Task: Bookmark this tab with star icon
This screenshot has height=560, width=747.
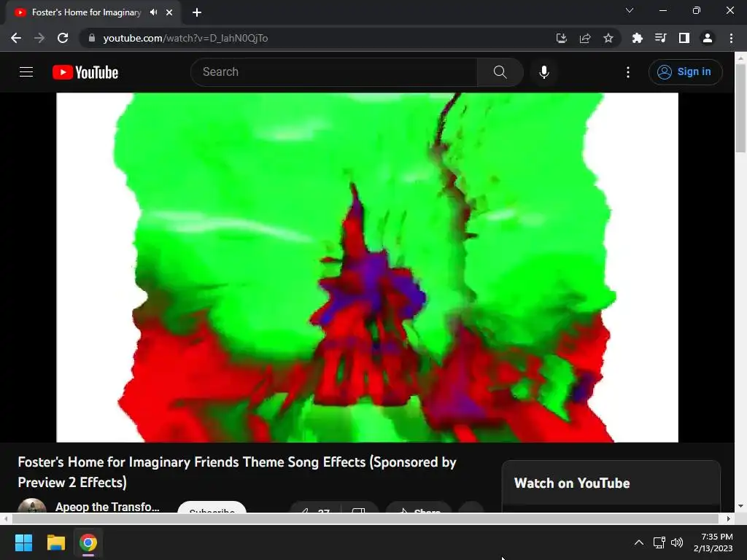Action: 608,38
